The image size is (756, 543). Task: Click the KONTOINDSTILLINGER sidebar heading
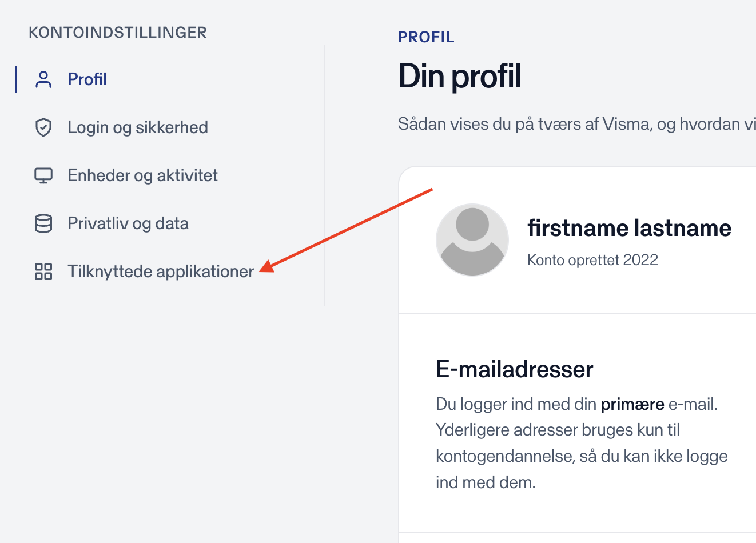pyautogui.click(x=118, y=33)
